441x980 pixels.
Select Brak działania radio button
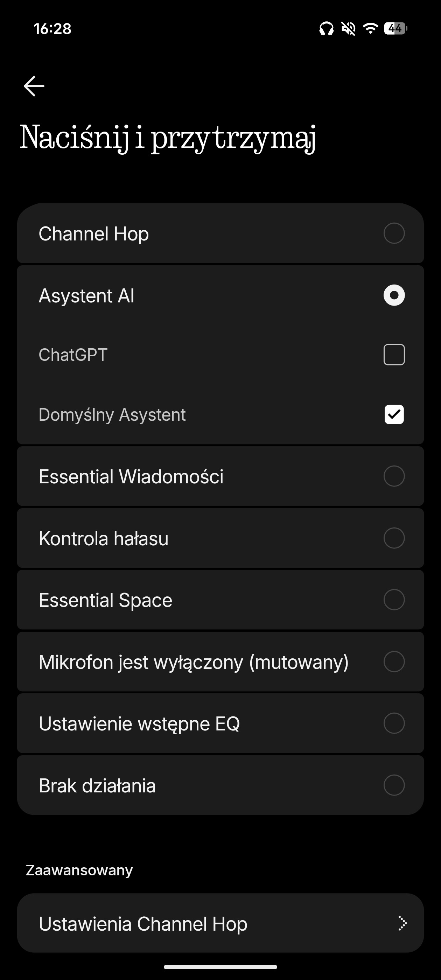[394, 785]
